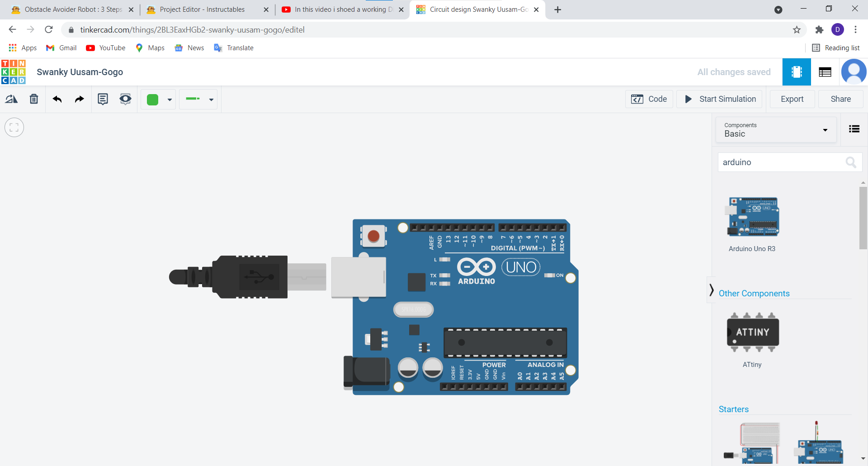868x466 pixels.
Task: Bookmark this page with star icon
Action: click(797, 29)
